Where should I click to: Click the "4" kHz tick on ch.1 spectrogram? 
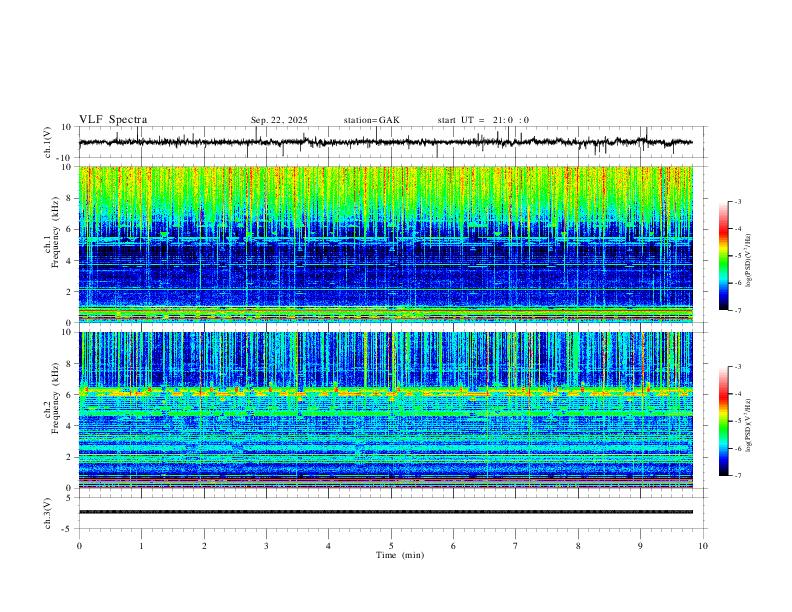(70, 261)
